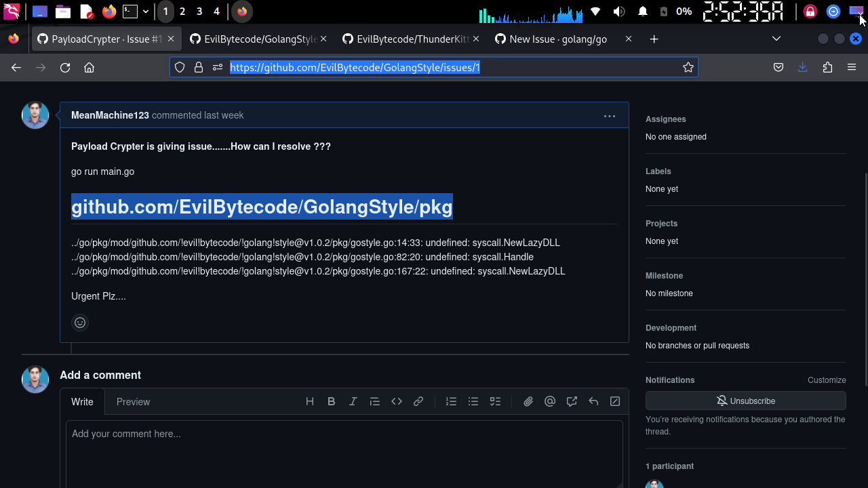The image size is (868, 488).
Task: Add reaction with smiley icon
Action: point(80,323)
